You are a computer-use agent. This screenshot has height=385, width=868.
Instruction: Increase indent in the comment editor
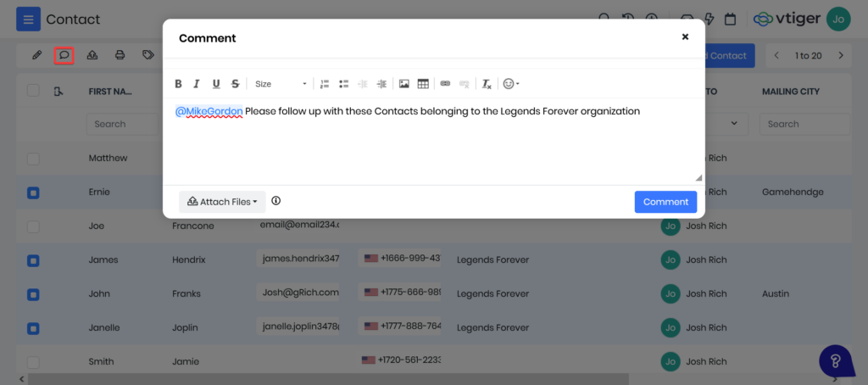click(x=381, y=84)
